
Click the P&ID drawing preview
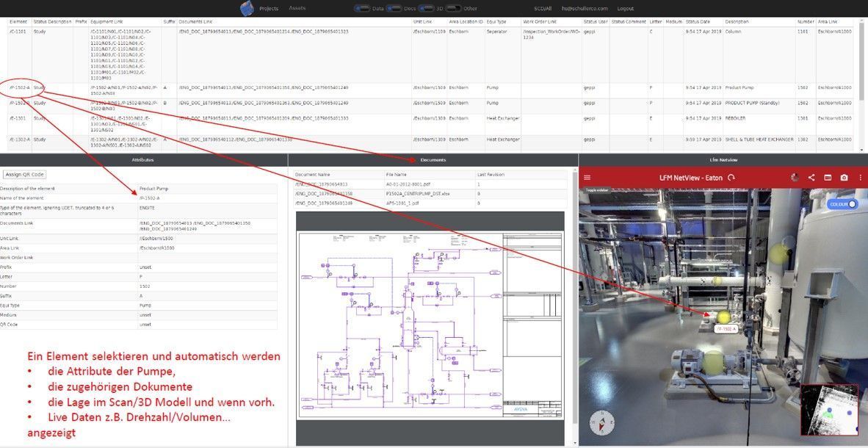click(x=430, y=325)
